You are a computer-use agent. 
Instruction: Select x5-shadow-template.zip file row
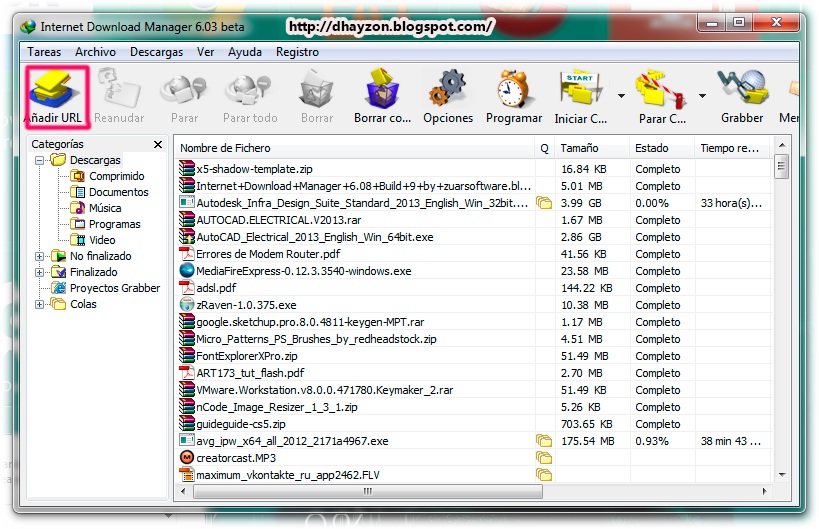tap(474, 169)
